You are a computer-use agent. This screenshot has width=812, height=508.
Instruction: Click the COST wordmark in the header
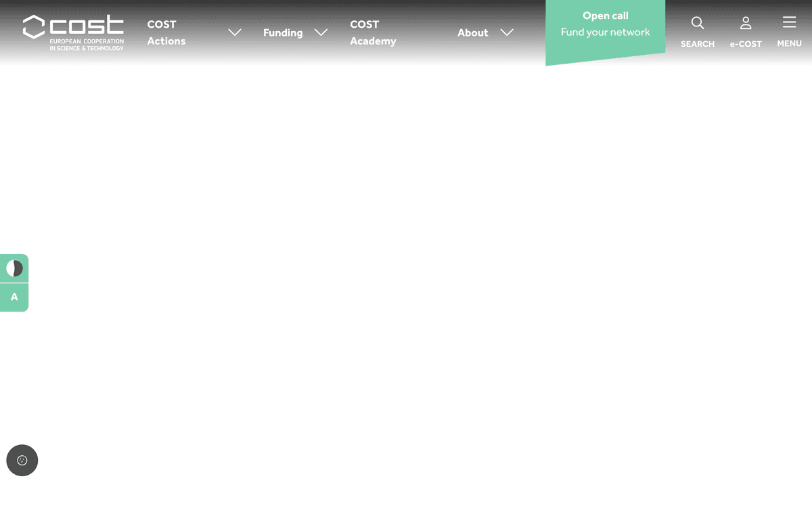tap(87, 26)
